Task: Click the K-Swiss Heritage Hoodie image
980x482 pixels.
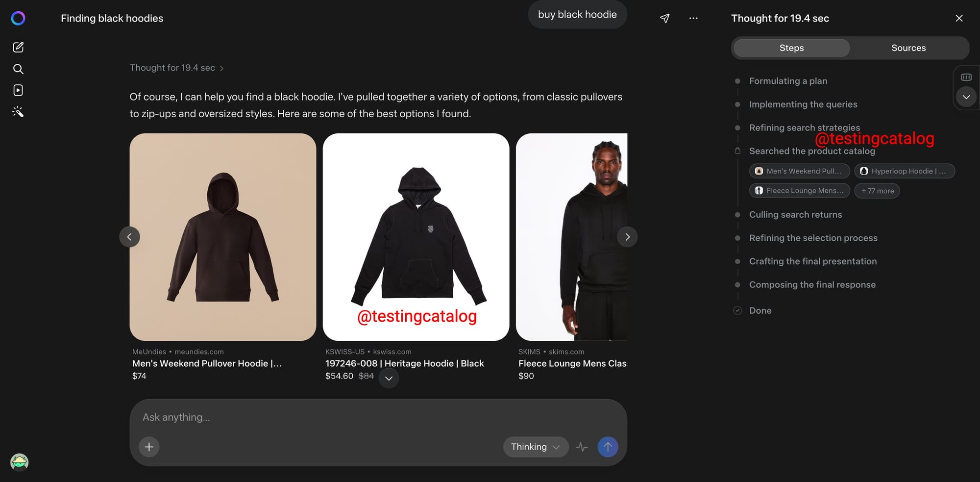Action: 416,237
